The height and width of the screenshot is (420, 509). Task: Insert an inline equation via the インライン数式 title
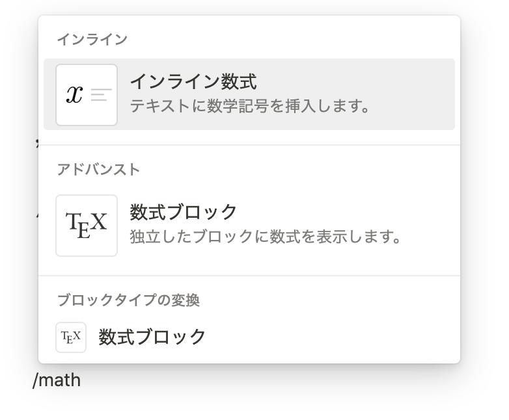[193, 81]
